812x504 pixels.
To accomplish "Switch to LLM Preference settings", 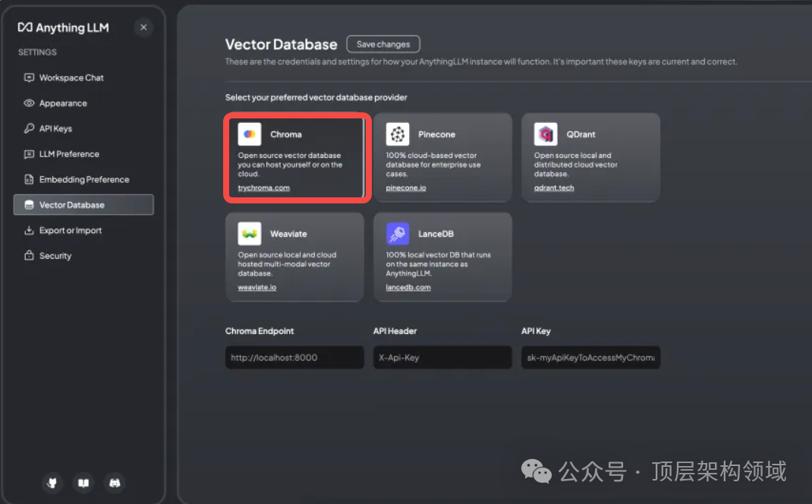I will click(83, 154).
